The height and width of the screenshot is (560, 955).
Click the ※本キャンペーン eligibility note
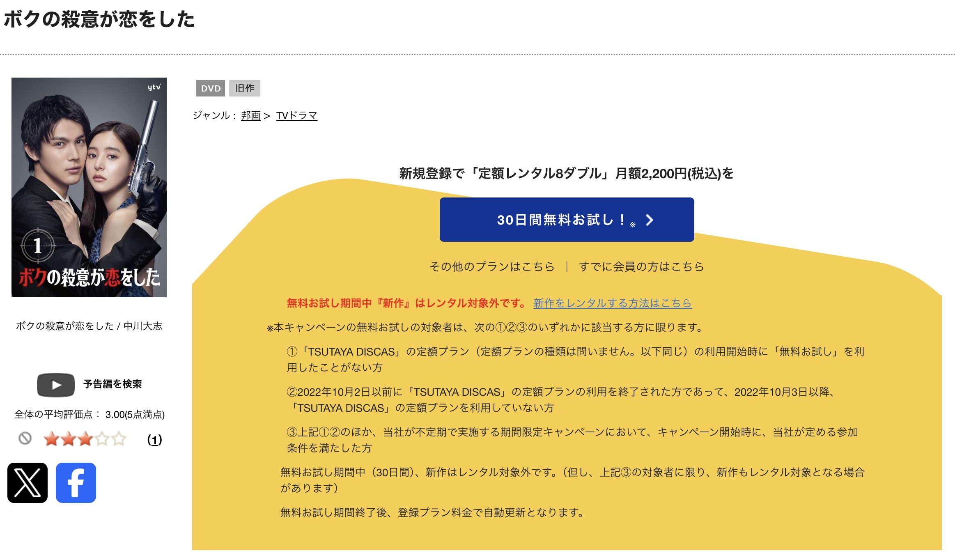(x=486, y=327)
